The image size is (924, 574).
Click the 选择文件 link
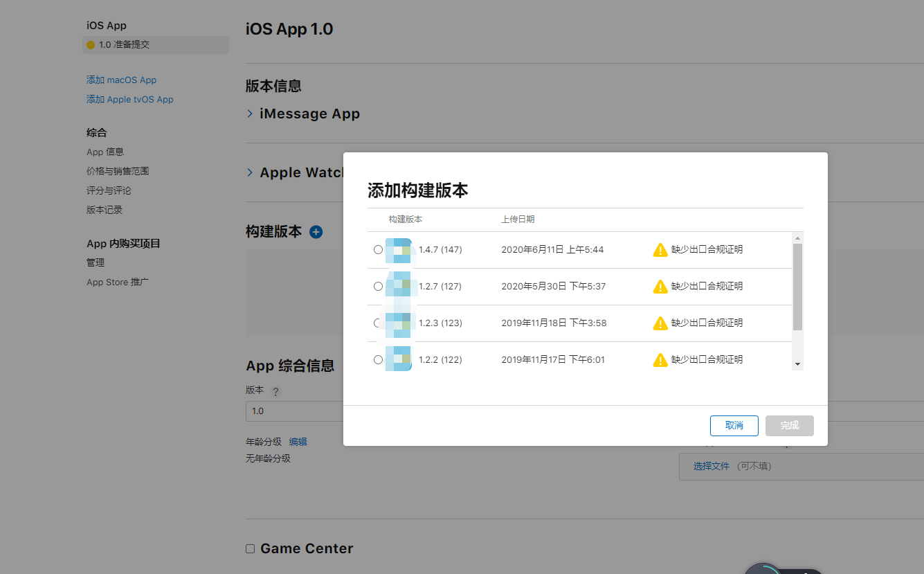(712, 466)
